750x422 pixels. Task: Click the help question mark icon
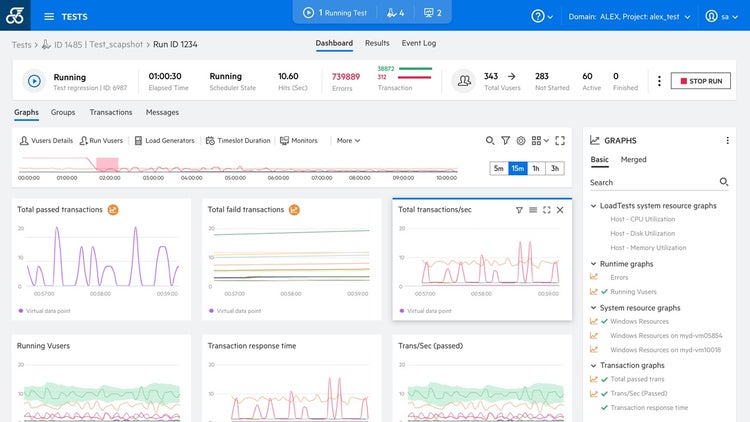point(538,16)
